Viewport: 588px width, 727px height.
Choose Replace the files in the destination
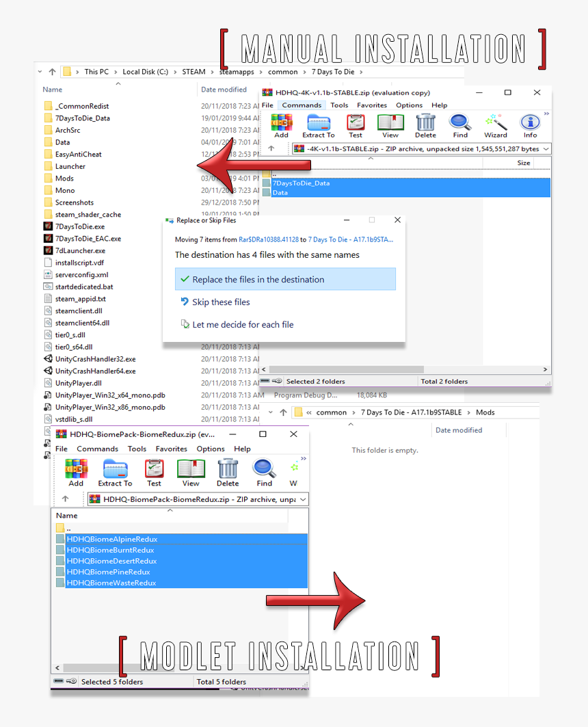[x=285, y=279]
